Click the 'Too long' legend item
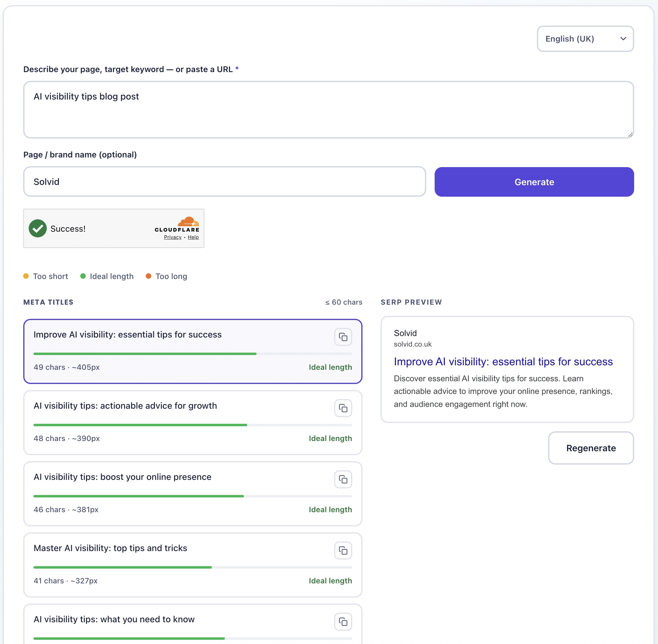The height and width of the screenshot is (644, 658). [167, 276]
